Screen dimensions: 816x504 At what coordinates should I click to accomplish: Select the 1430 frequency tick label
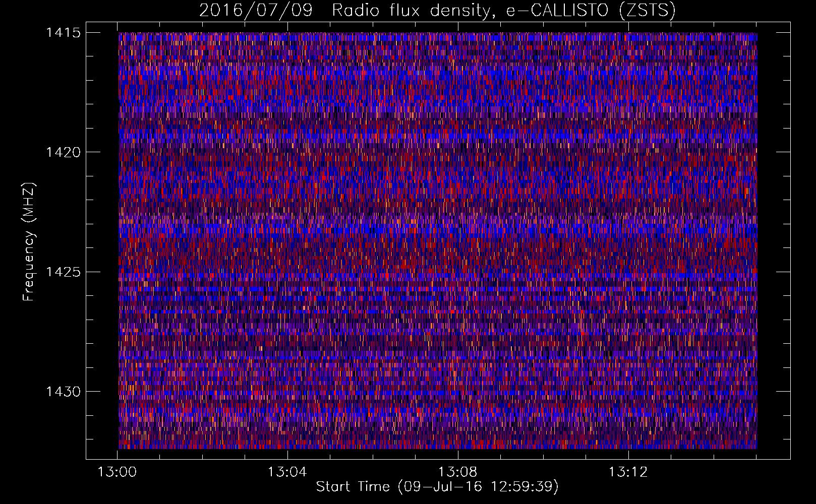pyautogui.click(x=63, y=392)
